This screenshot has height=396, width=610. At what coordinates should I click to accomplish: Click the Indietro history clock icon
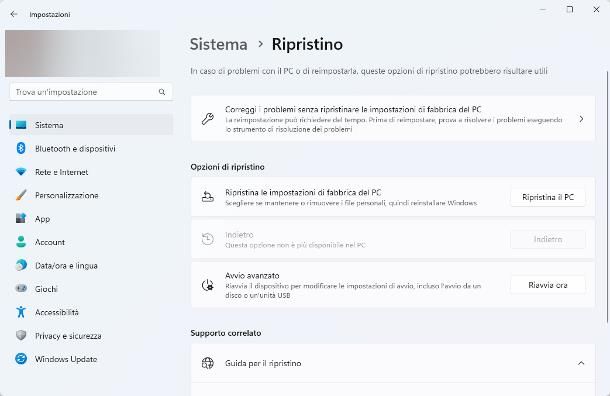tap(208, 239)
